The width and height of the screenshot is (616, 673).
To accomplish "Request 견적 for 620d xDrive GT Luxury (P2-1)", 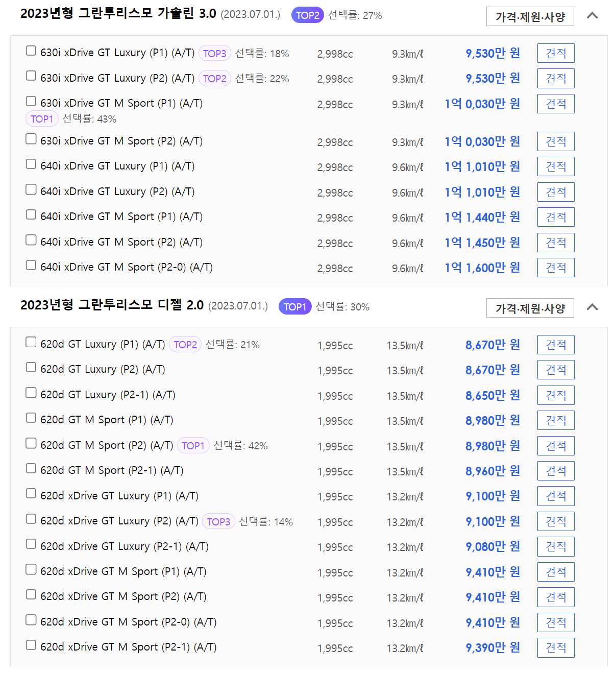I will tap(556, 546).
